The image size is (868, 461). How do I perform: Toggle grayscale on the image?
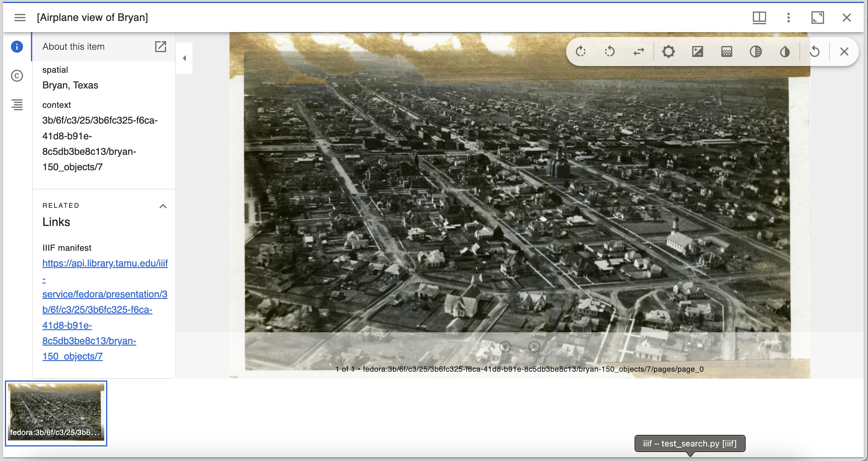coord(757,51)
